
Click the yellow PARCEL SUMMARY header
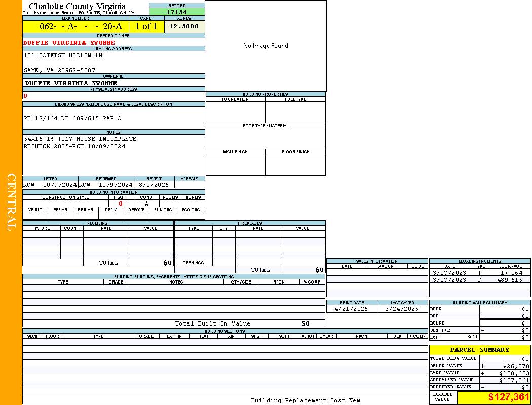[479, 350]
